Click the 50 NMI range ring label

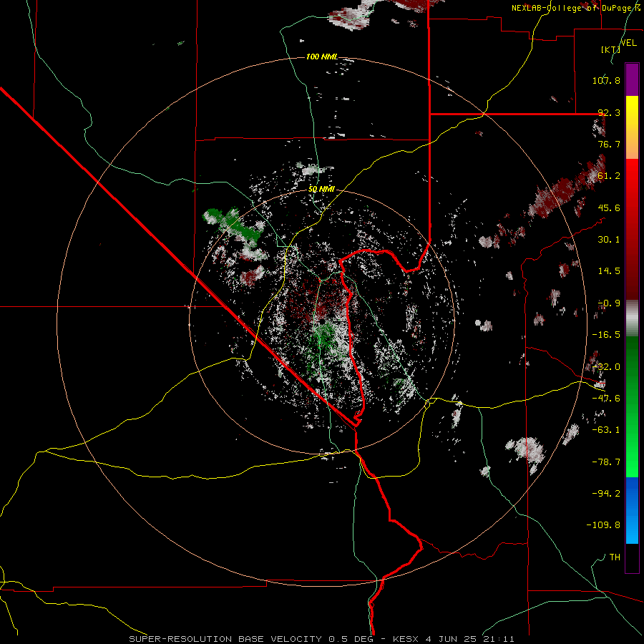pos(321,190)
